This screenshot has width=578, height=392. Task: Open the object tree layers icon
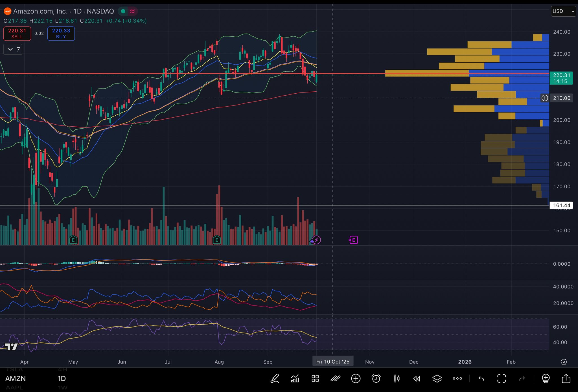pos(437,378)
